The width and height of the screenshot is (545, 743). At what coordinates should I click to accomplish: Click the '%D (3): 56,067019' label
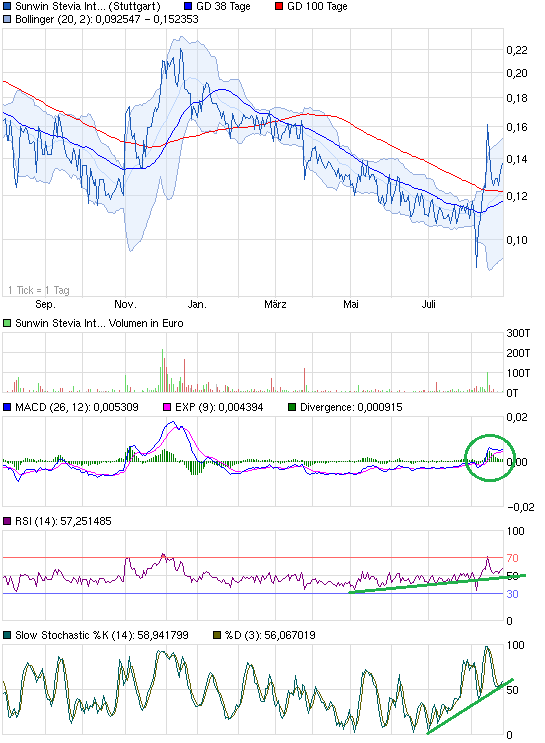270,635
